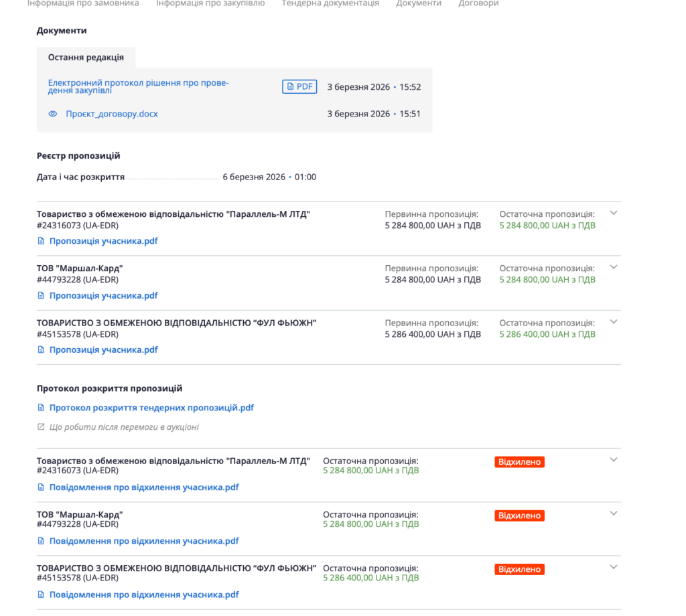686x616 pixels.
Task: Select the Остання редакція tab
Action: click(86, 58)
